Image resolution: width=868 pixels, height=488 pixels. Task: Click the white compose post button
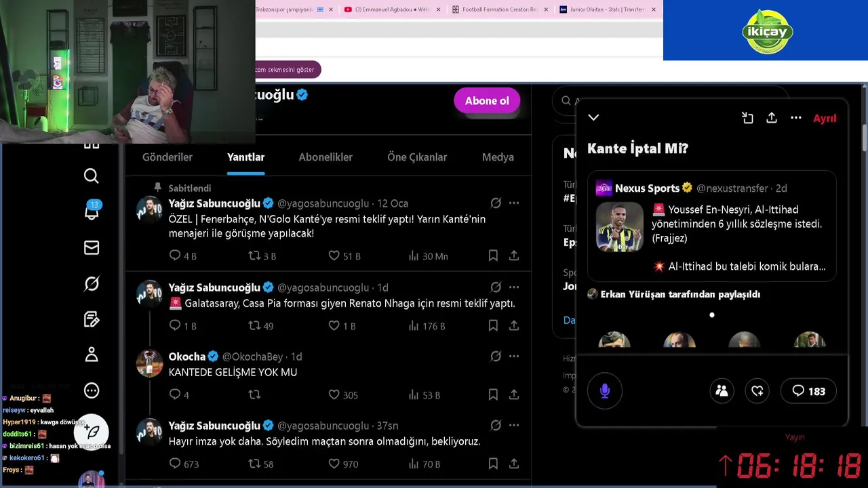[92, 431]
